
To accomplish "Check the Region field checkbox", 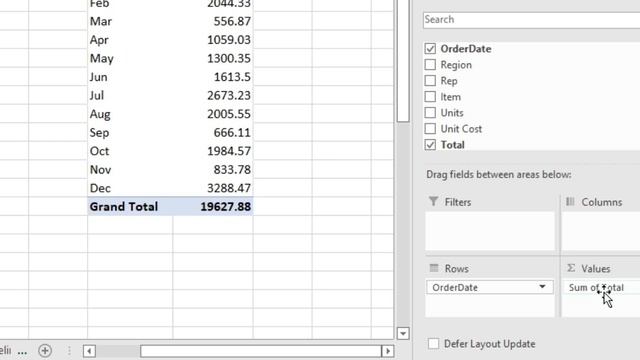I will [x=430, y=64].
